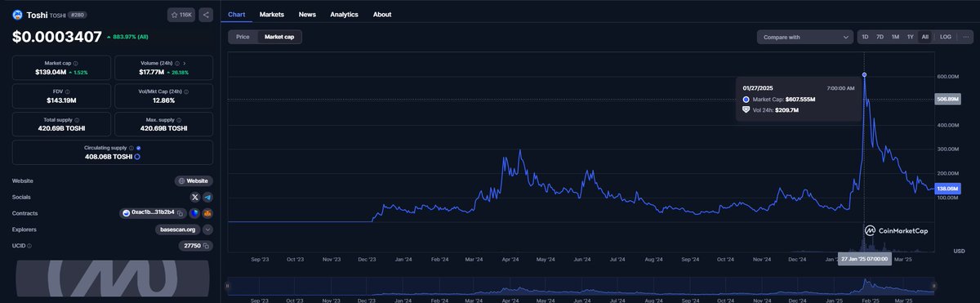Click the Market cap info icon
This screenshot has width=980, height=303.
(x=76, y=63)
